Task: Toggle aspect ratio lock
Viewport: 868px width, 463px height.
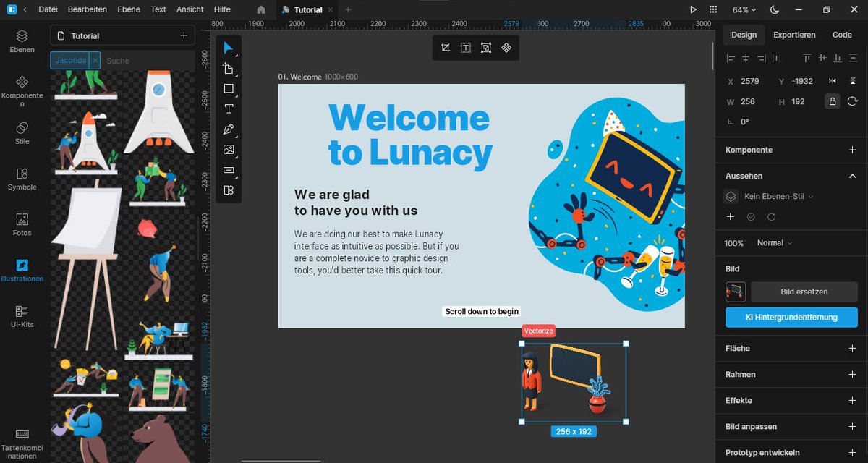Action: tap(833, 101)
